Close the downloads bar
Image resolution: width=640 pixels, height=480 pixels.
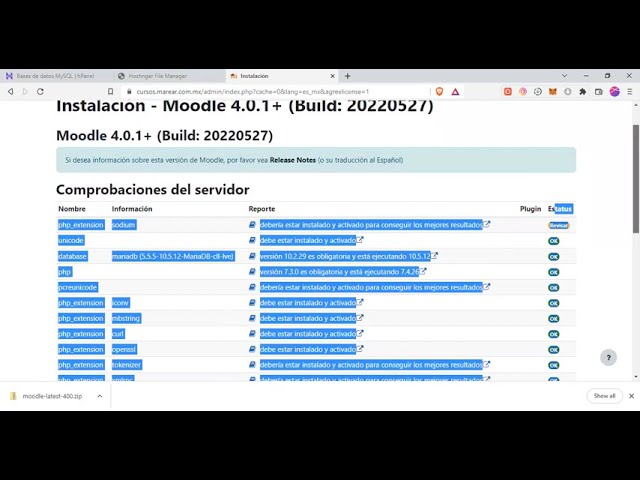[631, 396]
